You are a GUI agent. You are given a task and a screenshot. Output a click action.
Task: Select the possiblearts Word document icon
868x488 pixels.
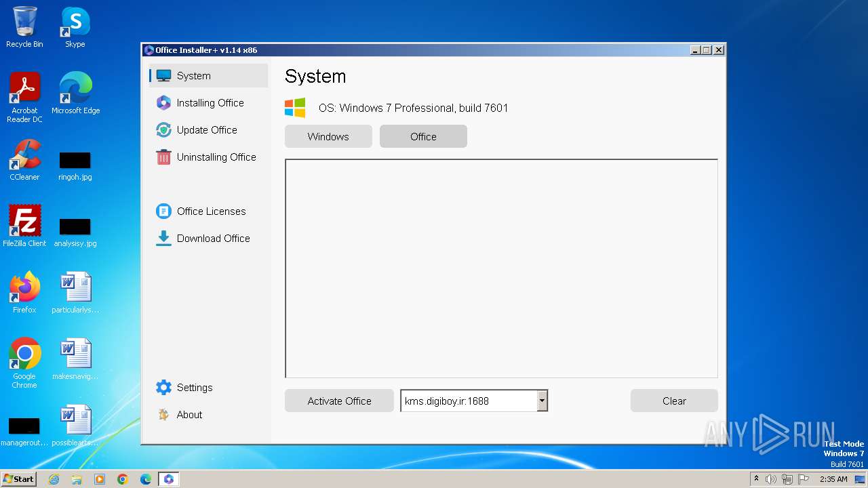[x=75, y=426]
